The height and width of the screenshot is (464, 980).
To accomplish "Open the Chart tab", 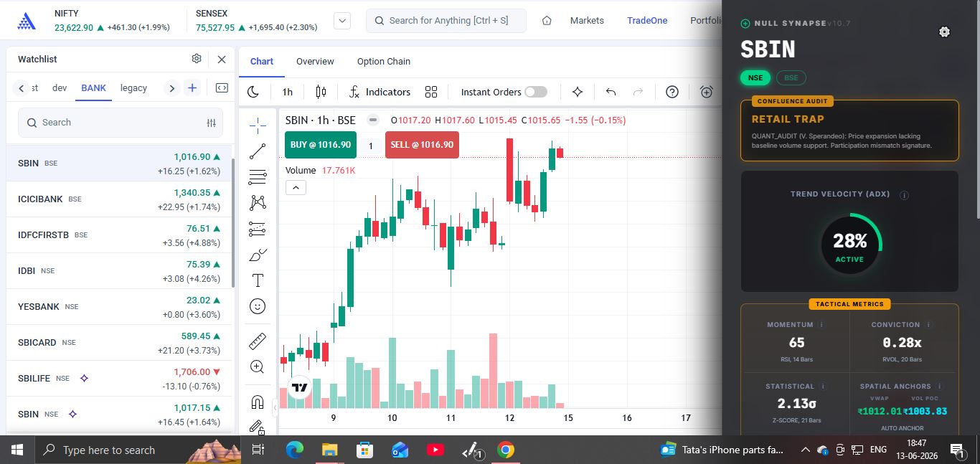I will (x=262, y=62).
